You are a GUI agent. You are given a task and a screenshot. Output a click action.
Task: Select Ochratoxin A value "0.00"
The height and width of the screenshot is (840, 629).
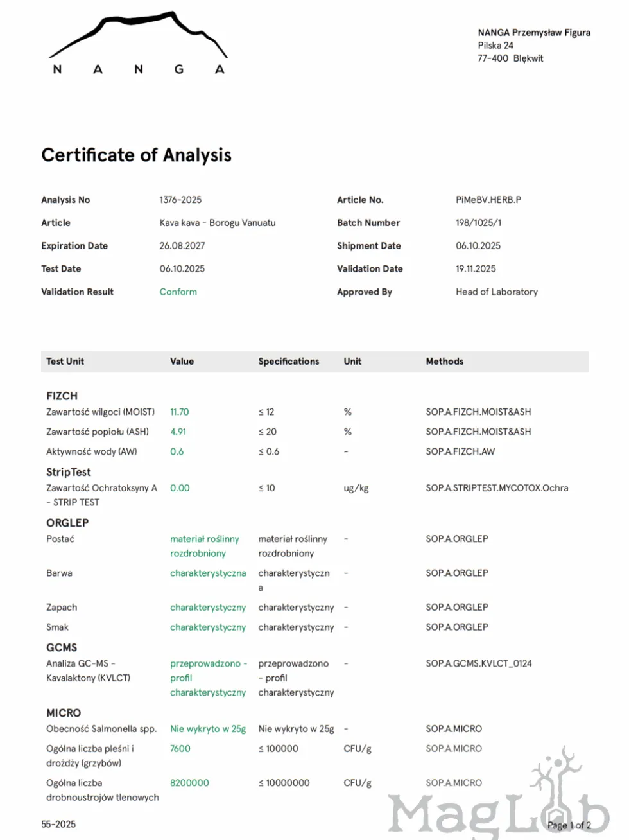(x=180, y=488)
